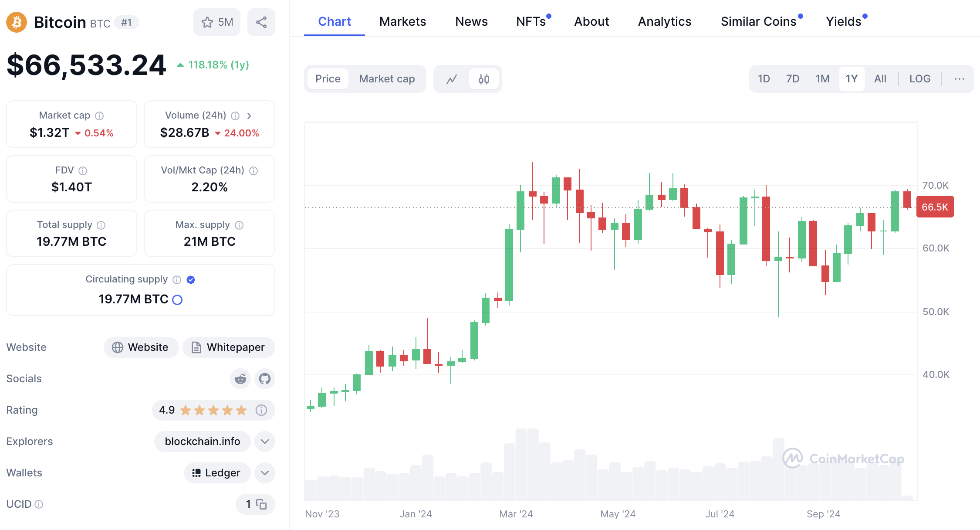This screenshot has width=980, height=530.
Task: Set chart range to 1D
Action: pyautogui.click(x=764, y=79)
